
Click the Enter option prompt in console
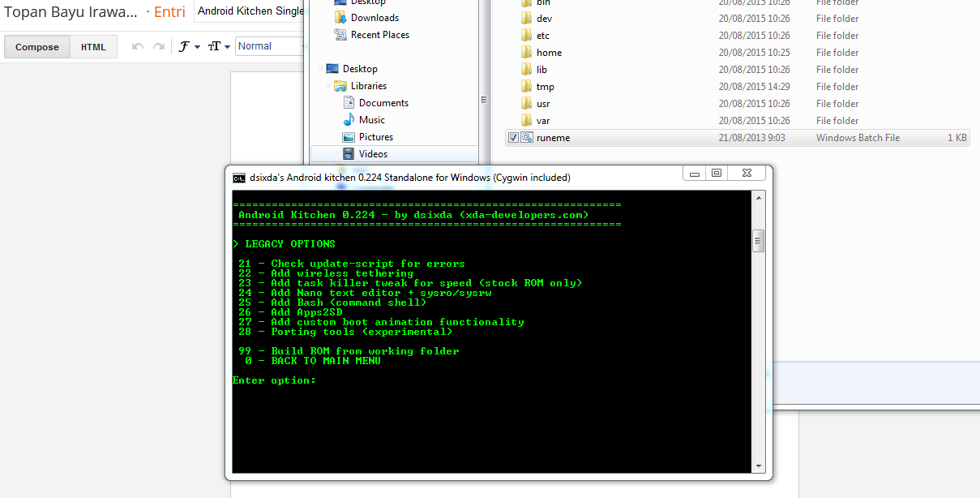[274, 380]
